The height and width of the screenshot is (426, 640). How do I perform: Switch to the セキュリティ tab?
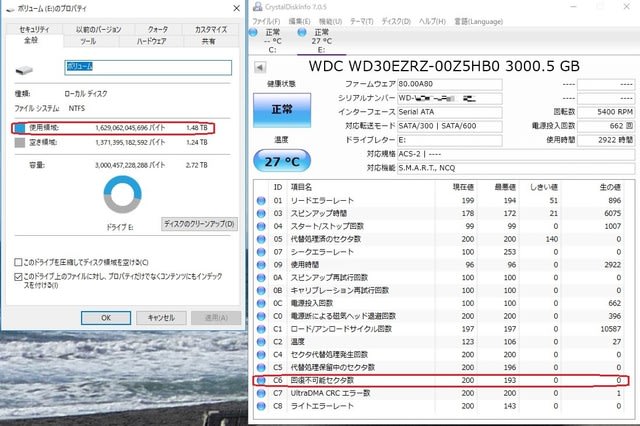click(34, 29)
